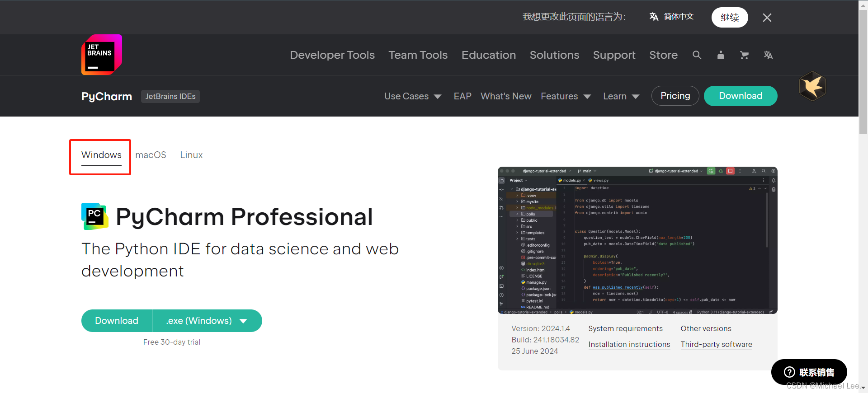This screenshot has height=393, width=868.
Task: Click the PyCharm Professional heading
Action: coord(244,216)
